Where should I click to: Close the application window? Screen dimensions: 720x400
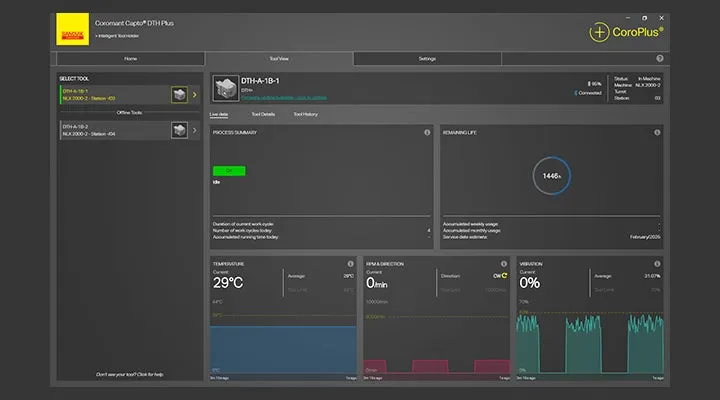661,18
